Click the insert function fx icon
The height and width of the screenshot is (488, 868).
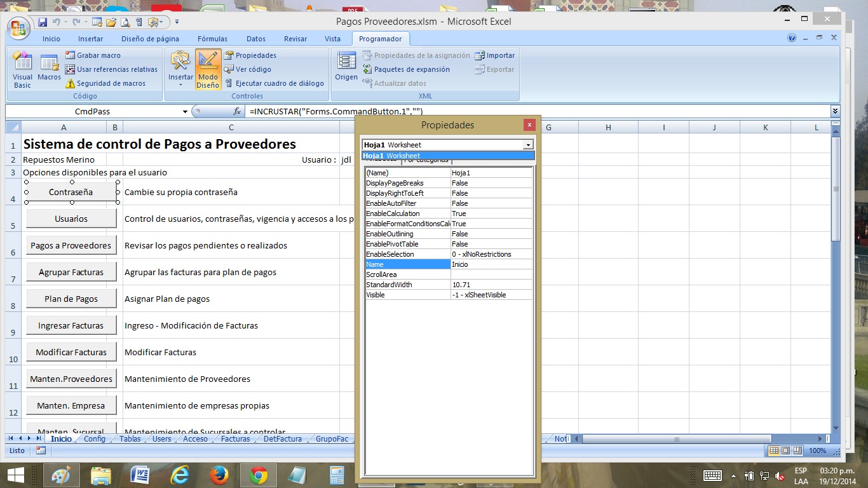[x=237, y=111]
